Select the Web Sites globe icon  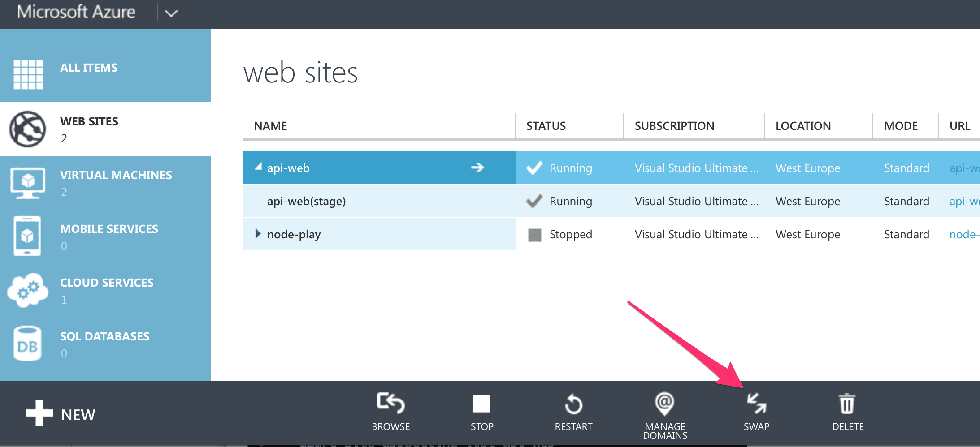[28, 129]
